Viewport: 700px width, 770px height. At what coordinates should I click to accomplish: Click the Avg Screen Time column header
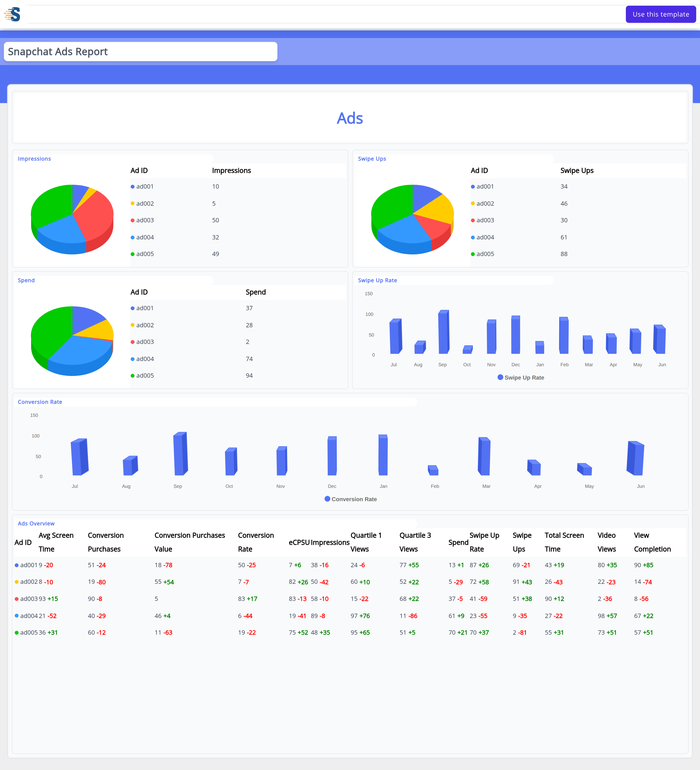click(56, 542)
